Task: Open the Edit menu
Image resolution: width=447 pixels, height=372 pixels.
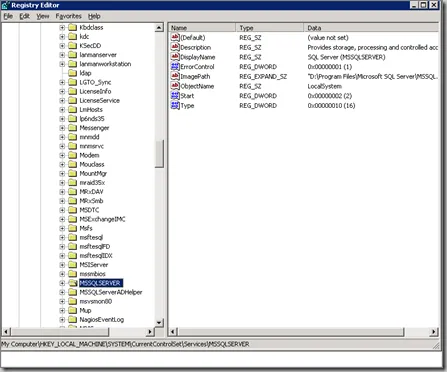Action: coord(24,16)
